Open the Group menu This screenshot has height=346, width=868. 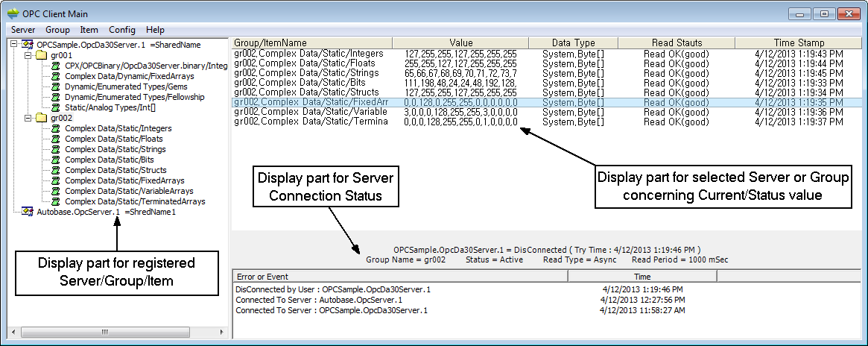tap(57, 30)
